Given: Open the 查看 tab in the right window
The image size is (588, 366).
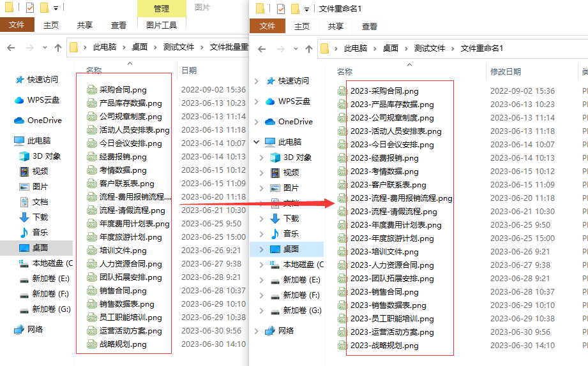Looking at the screenshot, I should click(369, 27).
